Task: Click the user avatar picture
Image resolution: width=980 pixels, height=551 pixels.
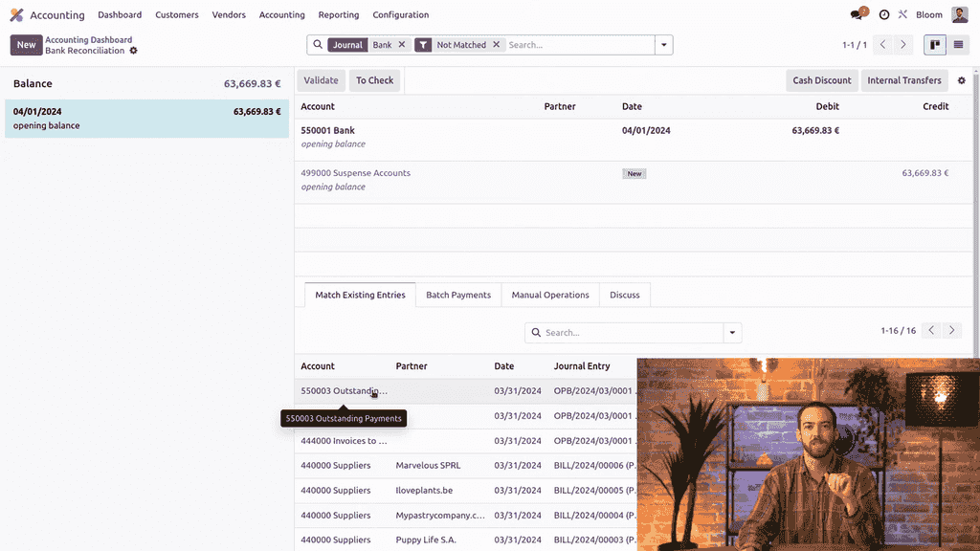Action: pos(959,15)
